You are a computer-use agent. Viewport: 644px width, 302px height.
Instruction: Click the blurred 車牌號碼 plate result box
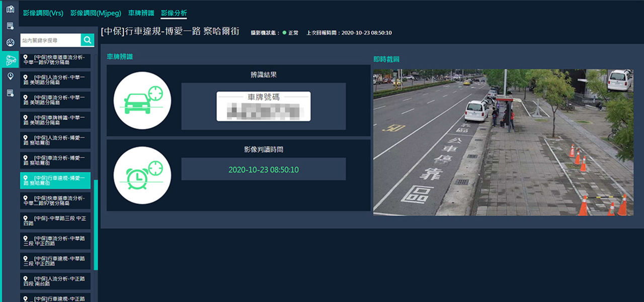tap(264, 106)
